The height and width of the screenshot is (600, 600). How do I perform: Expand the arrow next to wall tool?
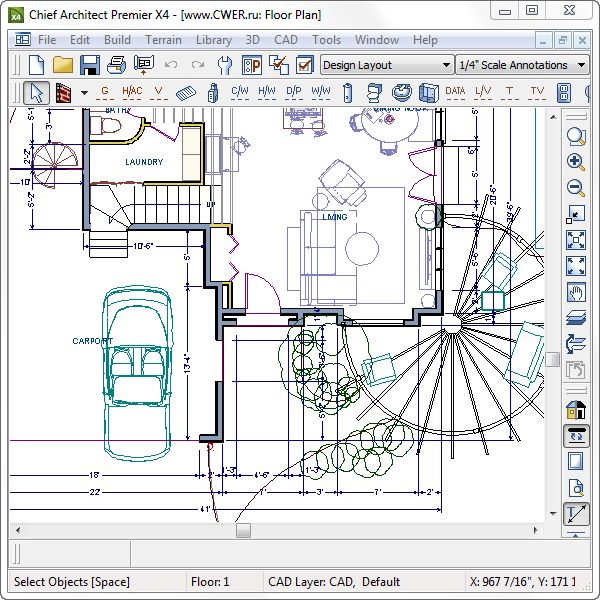pyautogui.click(x=84, y=92)
